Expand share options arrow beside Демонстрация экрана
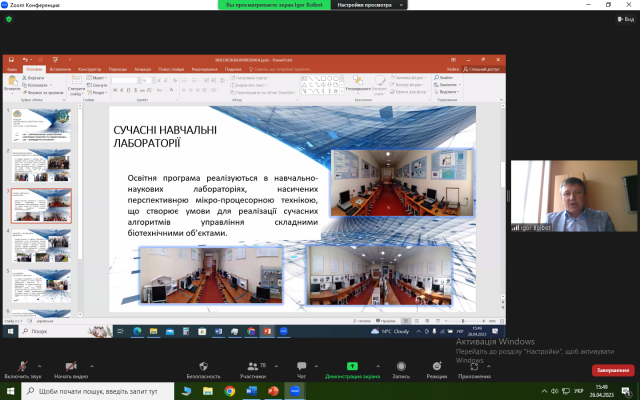 [x=378, y=366]
